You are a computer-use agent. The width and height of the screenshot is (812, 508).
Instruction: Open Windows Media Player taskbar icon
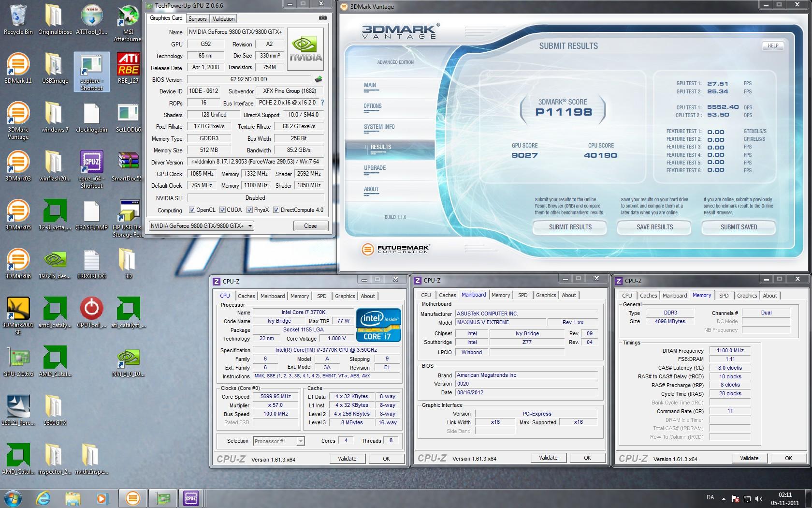tap(101, 498)
